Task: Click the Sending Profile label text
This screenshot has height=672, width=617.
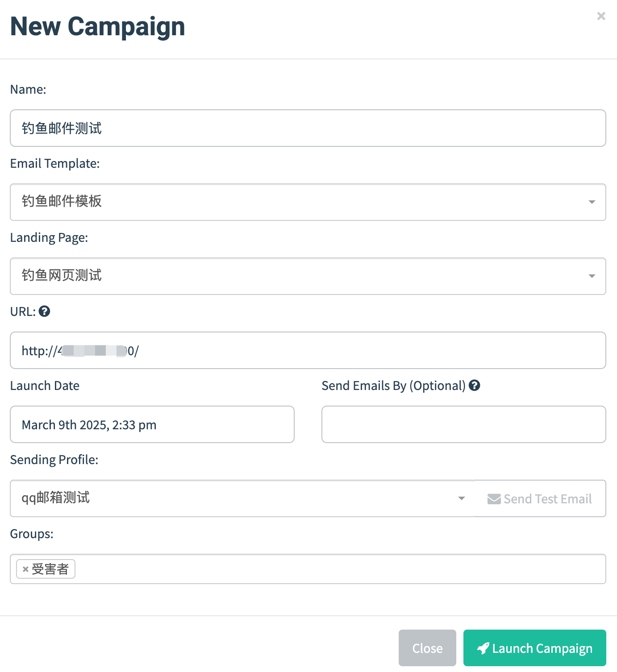Action: [54, 460]
